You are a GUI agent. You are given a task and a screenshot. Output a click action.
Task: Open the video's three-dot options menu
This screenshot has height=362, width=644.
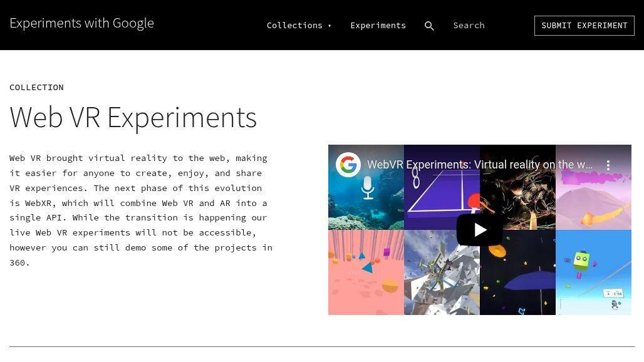pos(608,165)
